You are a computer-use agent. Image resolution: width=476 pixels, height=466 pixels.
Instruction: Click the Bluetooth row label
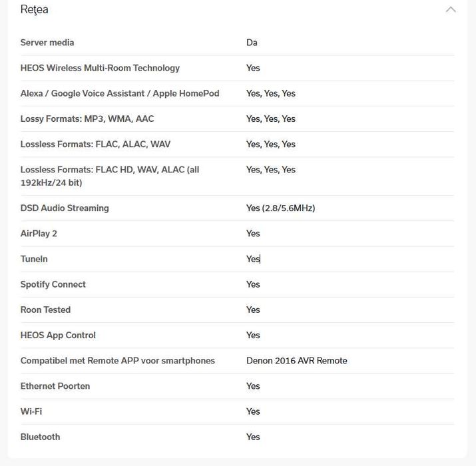[x=40, y=437]
